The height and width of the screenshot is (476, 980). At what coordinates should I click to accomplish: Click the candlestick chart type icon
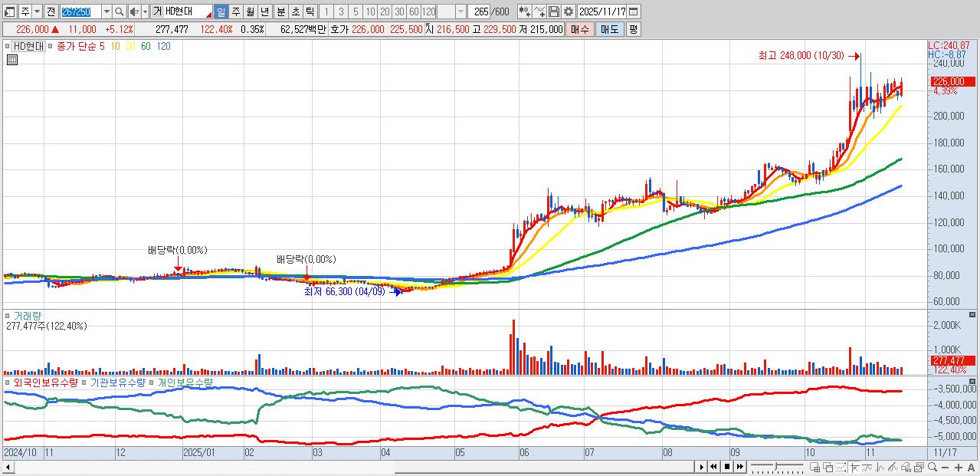tap(525, 11)
